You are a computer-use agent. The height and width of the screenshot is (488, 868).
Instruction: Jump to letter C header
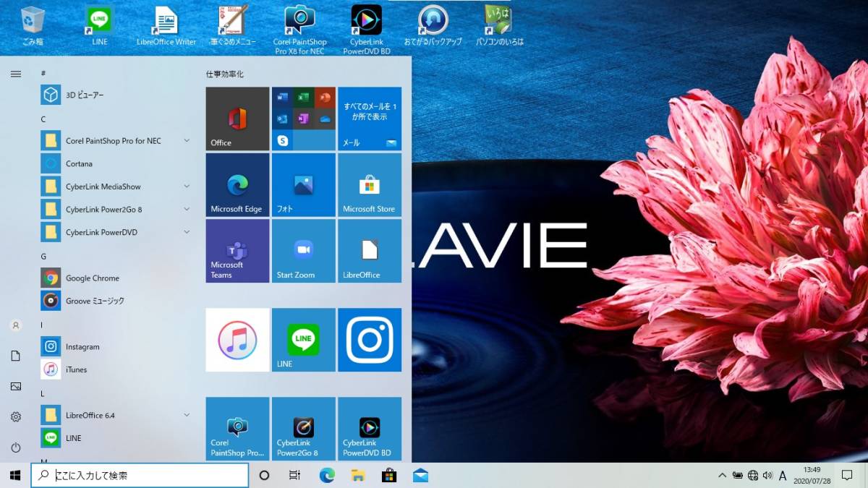point(43,119)
